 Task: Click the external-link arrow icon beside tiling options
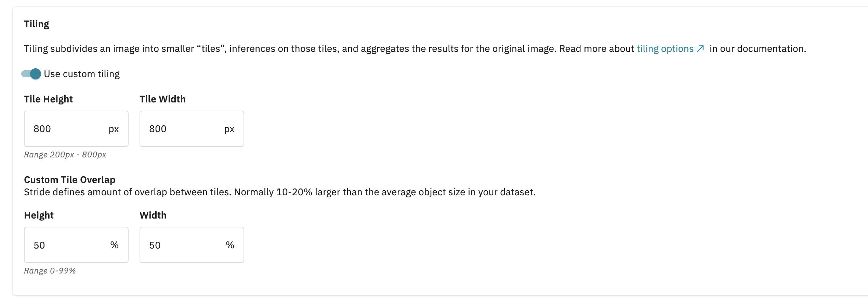(700, 48)
